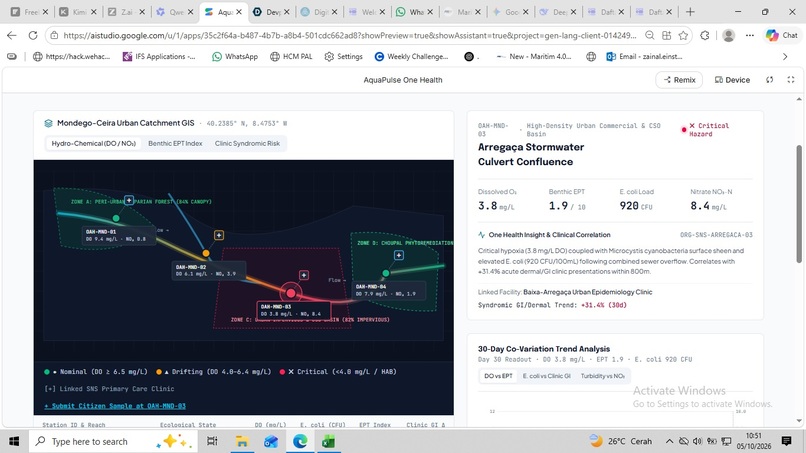The height and width of the screenshot is (453, 806).
Task: Open Task View on the taskbar
Action: coord(212,441)
